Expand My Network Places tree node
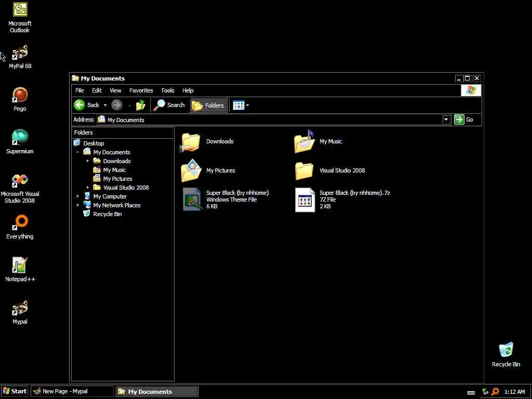 [78, 205]
